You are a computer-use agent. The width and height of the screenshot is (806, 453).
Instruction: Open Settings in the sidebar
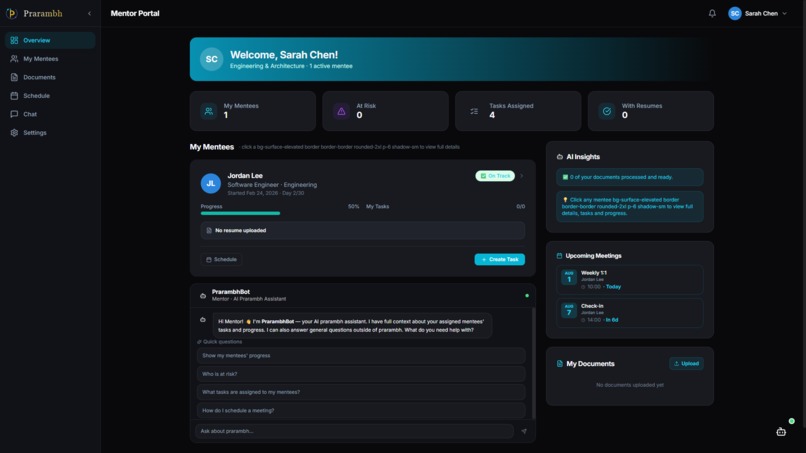[50, 133]
